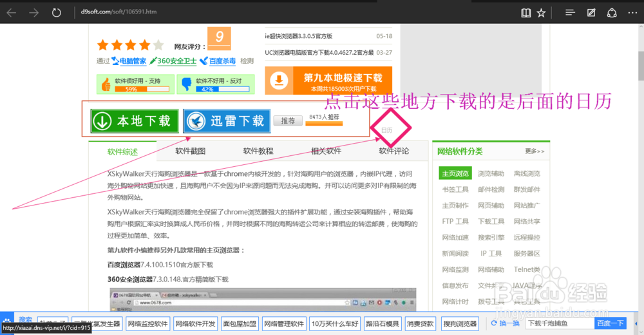This screenshot has width=644, height=335.
Task: Vote 软件不好用 - 反对 thumbs down
Action: [216, 84]
